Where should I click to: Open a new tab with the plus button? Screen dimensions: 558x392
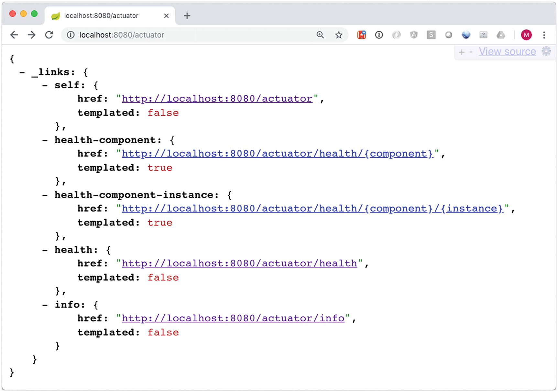187,15
